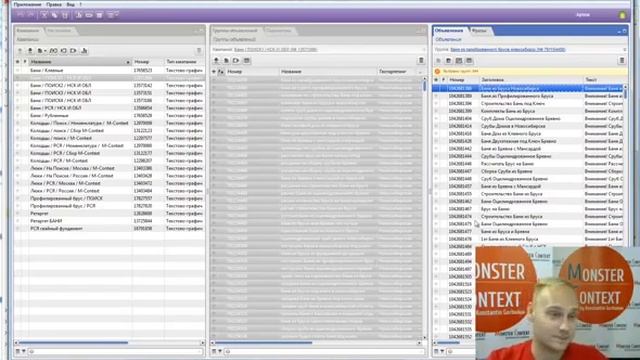Select ad Комплекты Бань из Бруса
Viewport: 640px width, 360px height.
point(529,111)
